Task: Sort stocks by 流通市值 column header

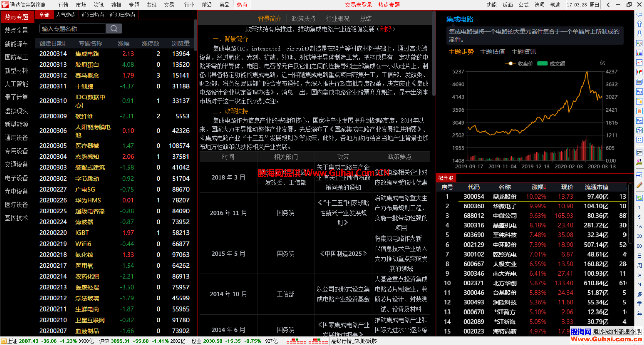Action: coord(596,187)
